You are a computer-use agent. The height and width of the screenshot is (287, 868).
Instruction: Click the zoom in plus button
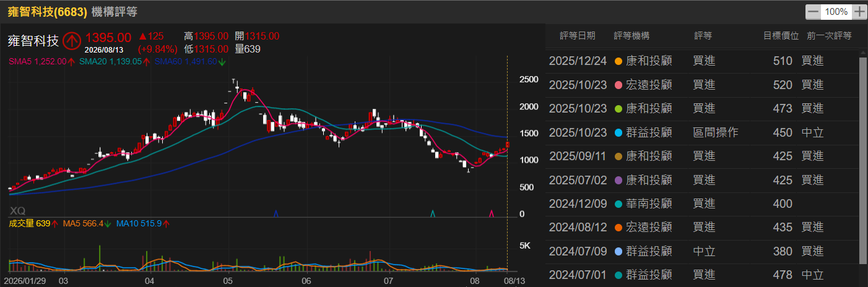859,12
